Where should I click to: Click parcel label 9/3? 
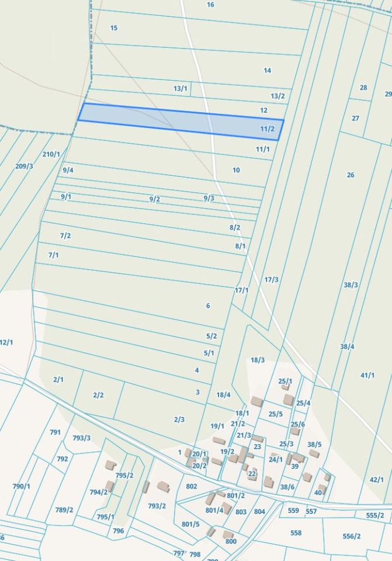pos(209,198)
